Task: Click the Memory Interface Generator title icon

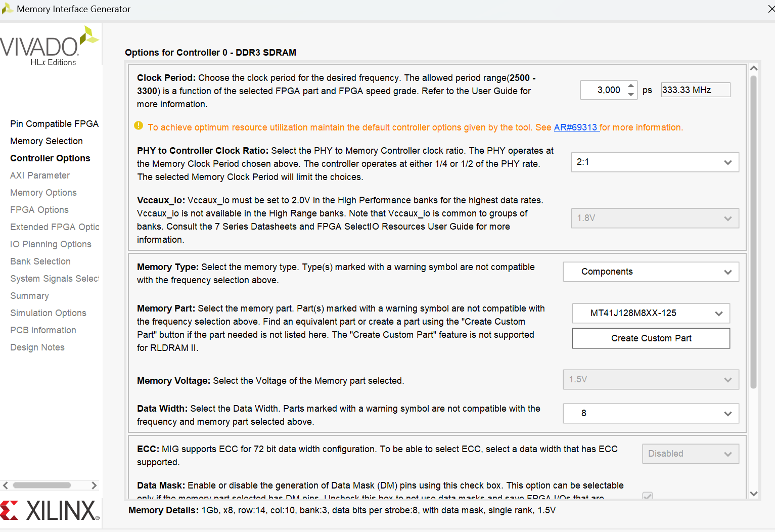Action: point(7,9)
